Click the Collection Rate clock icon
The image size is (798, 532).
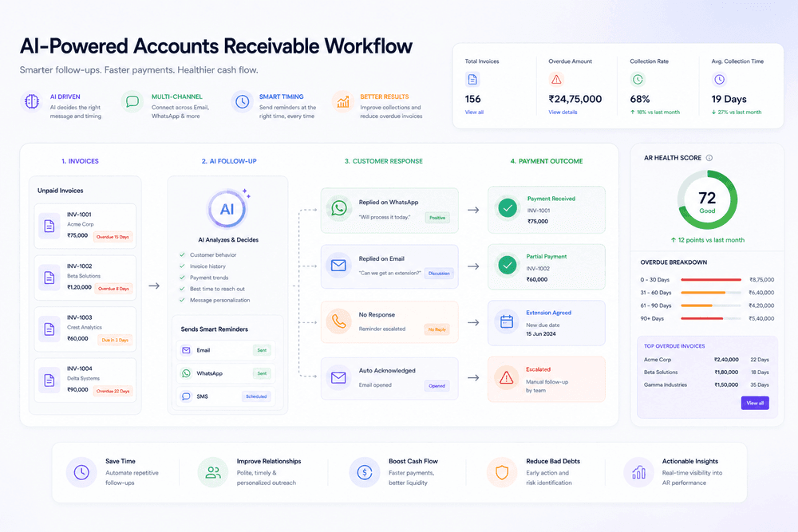click(638, 79)
